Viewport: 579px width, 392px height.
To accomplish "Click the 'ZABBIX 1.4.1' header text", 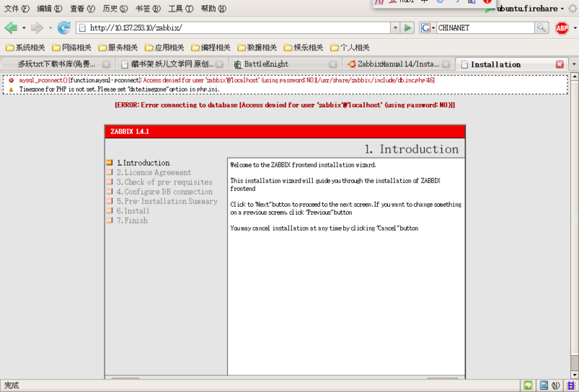I will [130, 132].
